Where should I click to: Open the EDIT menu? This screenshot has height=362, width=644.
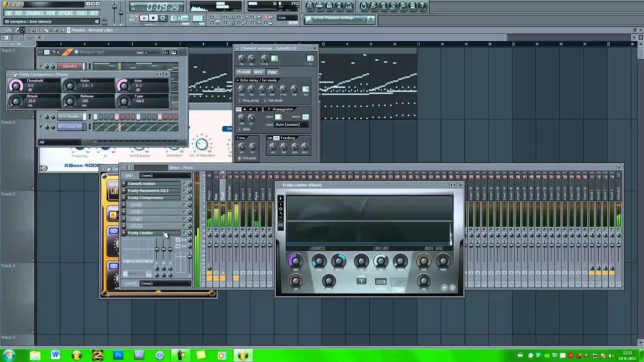19,13
